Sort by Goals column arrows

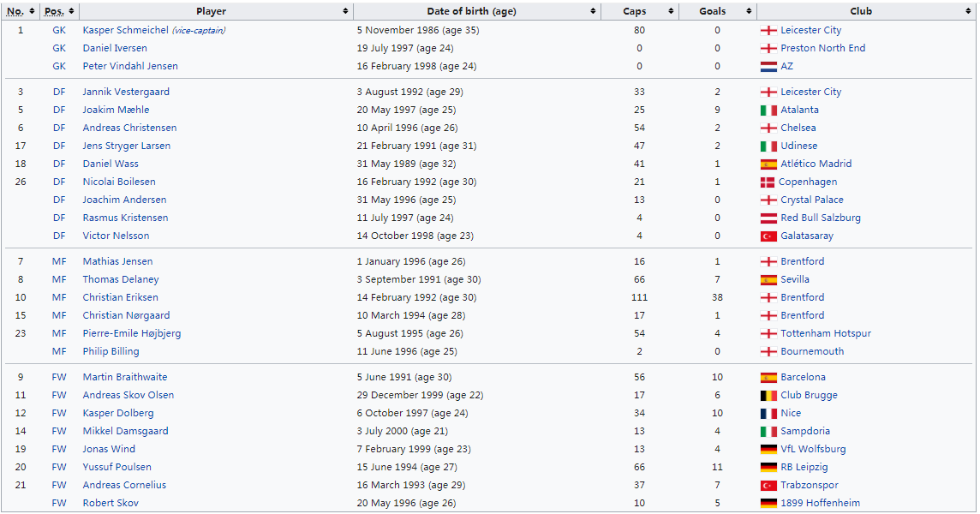click(749, 11)
